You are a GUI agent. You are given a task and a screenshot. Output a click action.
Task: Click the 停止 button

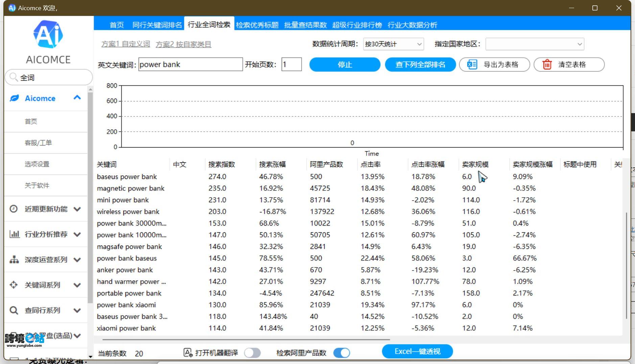pos(345,64)
